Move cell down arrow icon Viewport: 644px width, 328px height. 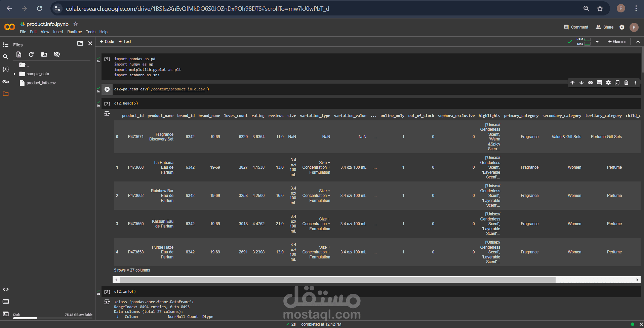581,83
